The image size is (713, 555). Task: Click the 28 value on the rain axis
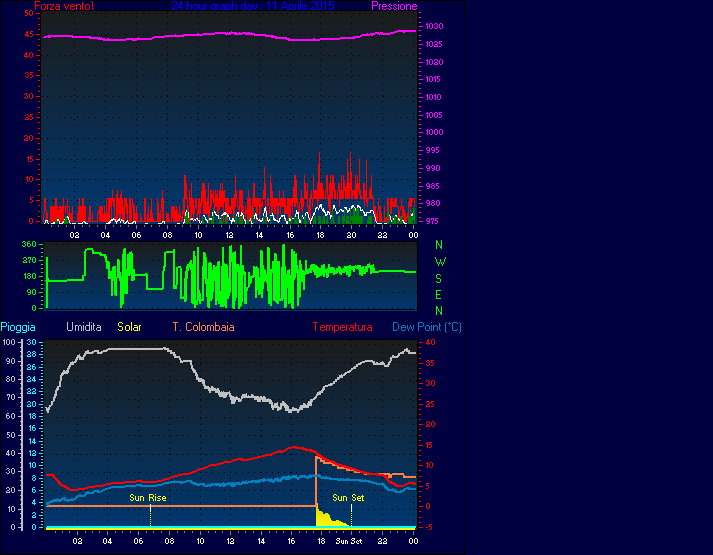click(x=31, y=354)
